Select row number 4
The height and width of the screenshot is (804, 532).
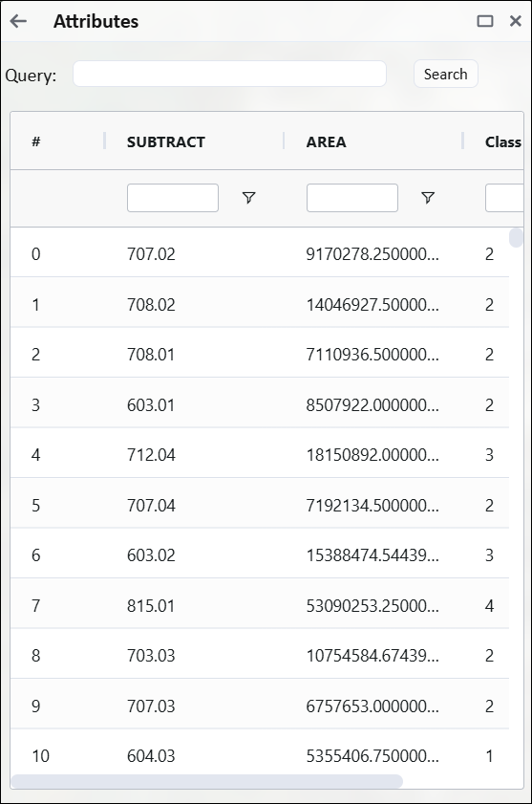[36, 455]
